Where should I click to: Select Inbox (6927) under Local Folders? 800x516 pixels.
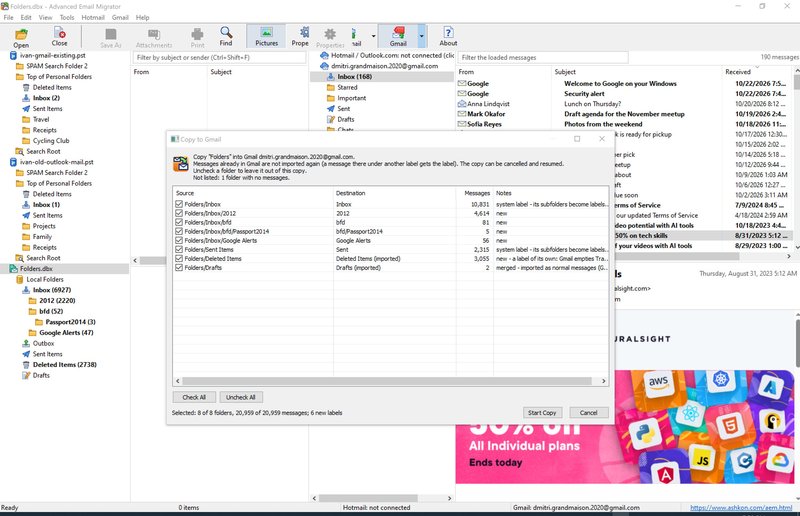[52, 290]
